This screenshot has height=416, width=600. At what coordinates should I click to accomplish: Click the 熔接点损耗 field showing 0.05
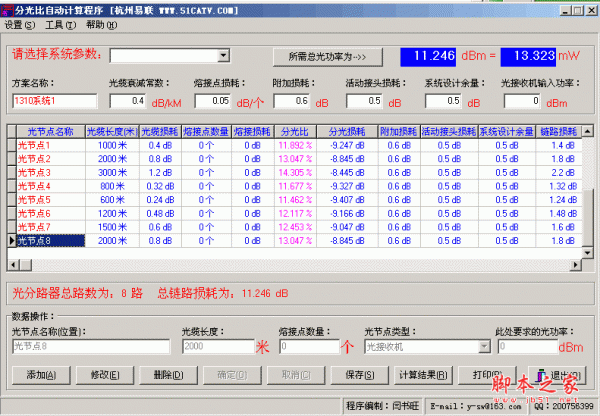click(213, 101)
